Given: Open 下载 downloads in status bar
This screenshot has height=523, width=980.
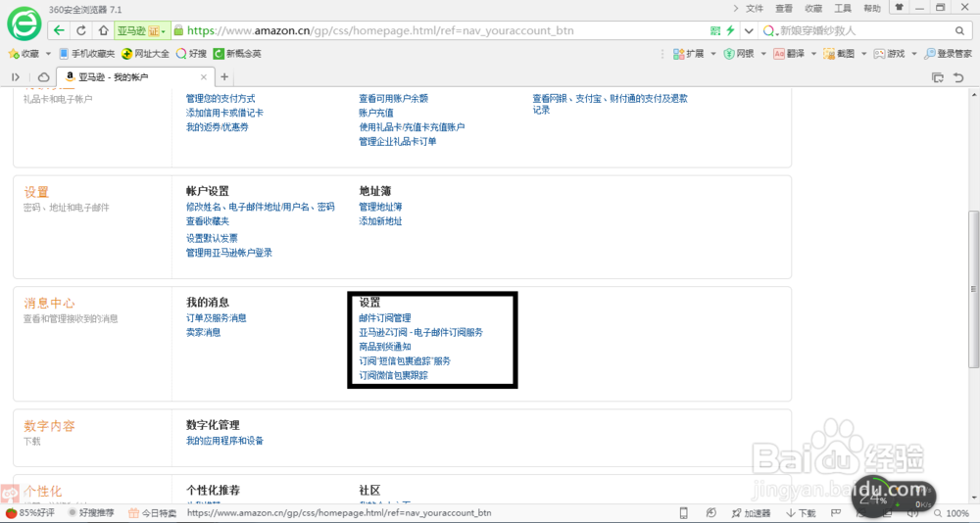Looking at the screenshot, I should pyautogui.click(x=802, y=513).
